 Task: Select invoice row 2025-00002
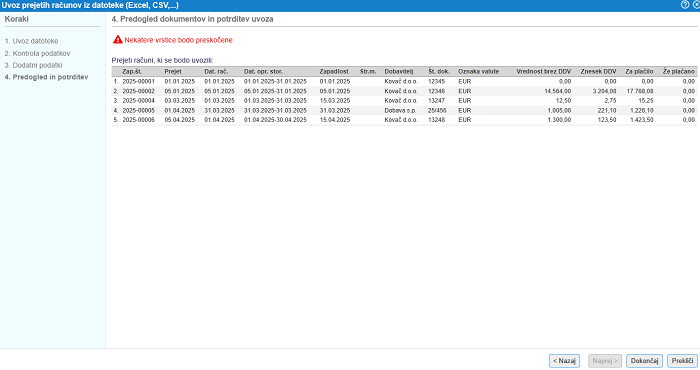pos(404,91)
